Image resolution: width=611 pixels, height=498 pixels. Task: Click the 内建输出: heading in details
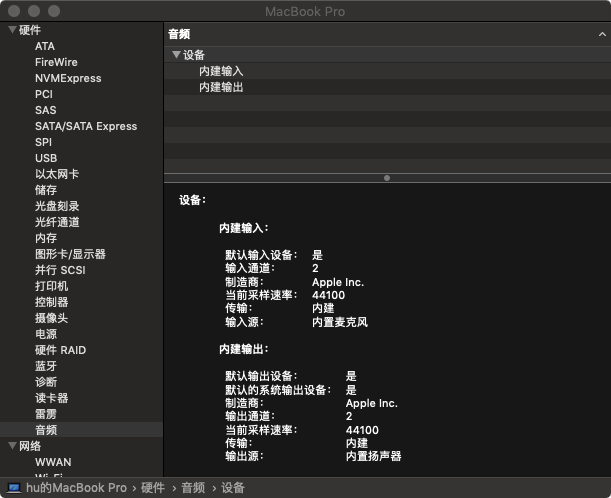(244, 349)
